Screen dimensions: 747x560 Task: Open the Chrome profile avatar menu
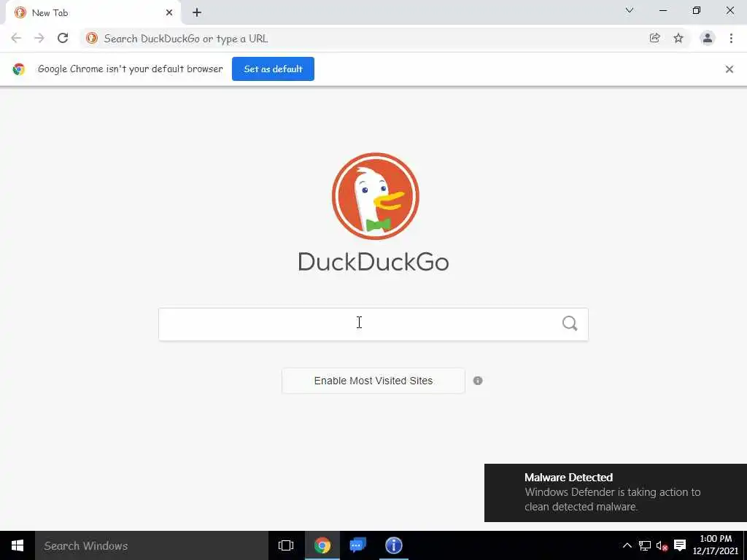708,38
